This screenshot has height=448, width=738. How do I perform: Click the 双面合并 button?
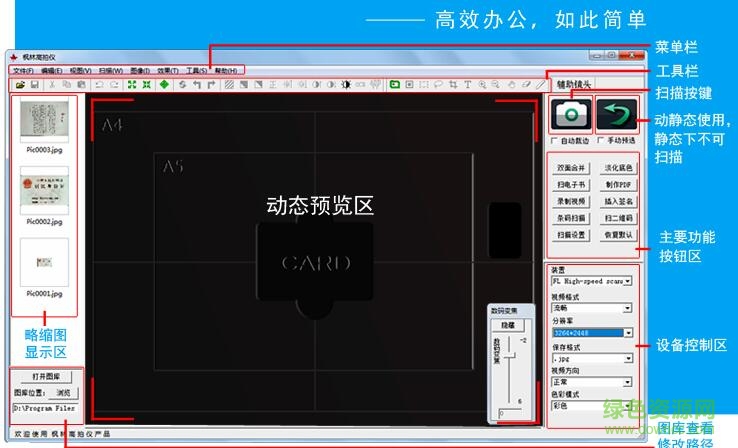pyautogui.click(x=571, y=168)
